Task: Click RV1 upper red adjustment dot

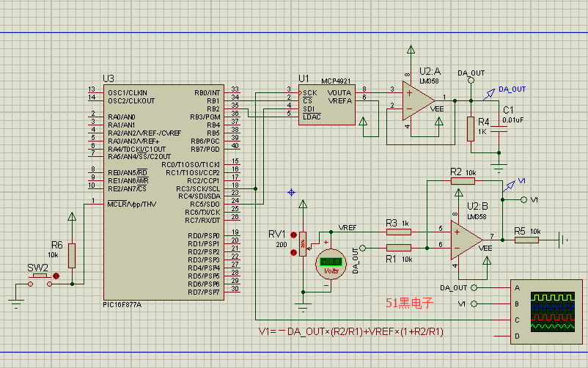Action: (294, 235)
